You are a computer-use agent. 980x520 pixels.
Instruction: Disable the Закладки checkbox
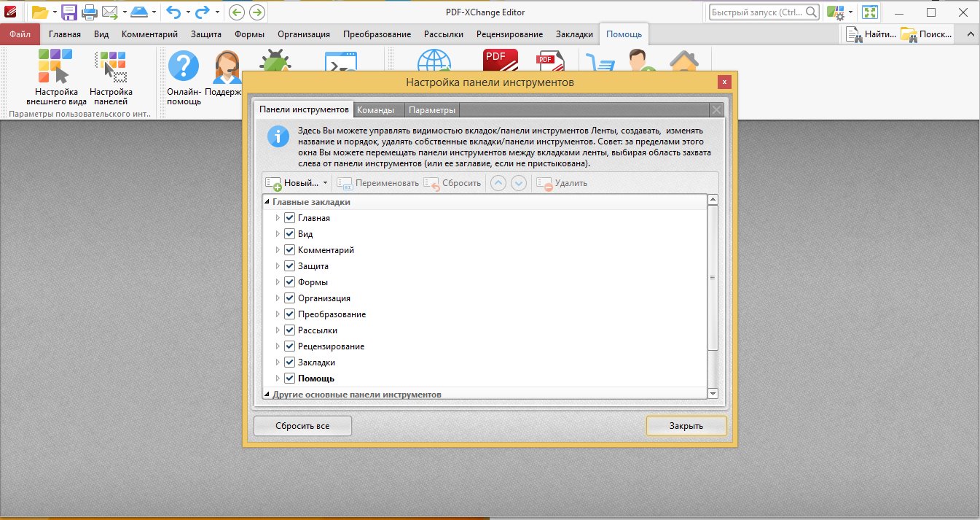tap(289, 362)
